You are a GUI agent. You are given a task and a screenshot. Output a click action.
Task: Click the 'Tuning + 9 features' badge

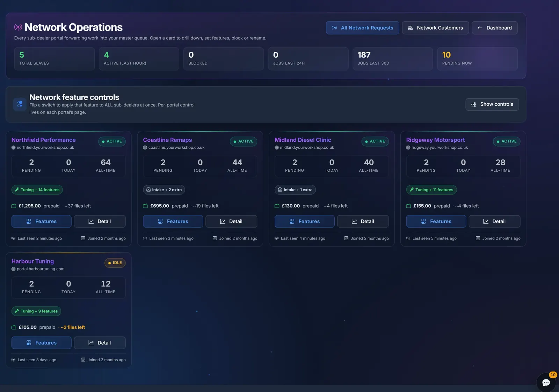(36, 311)
